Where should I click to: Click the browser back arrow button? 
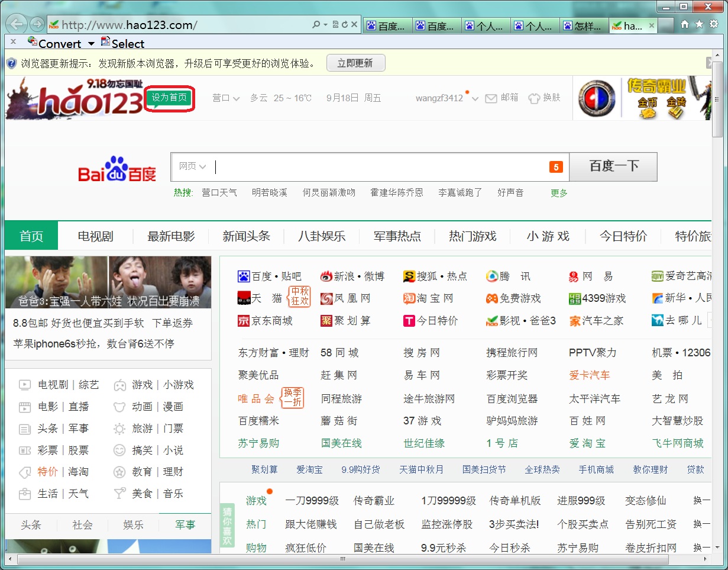[17, 24]
